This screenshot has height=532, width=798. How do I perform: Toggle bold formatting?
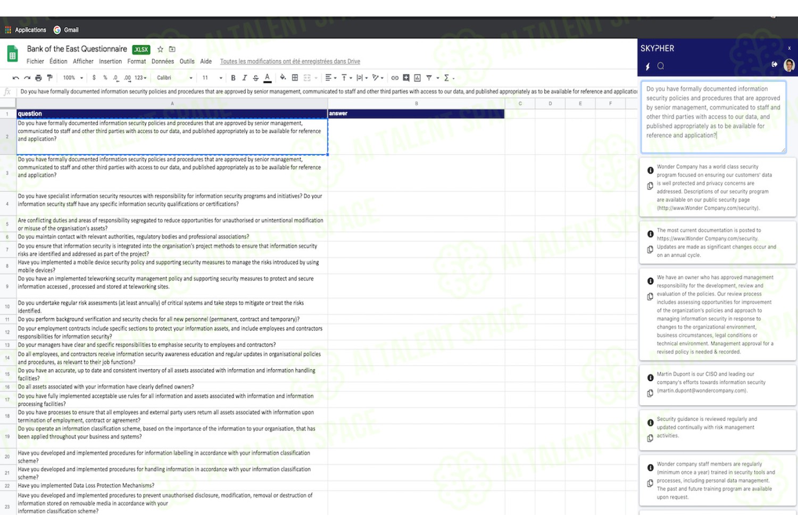[x=233, y=78]
